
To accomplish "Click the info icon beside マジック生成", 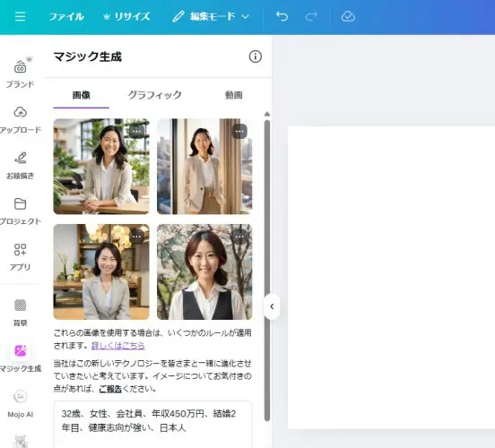I will click(255, 56).
